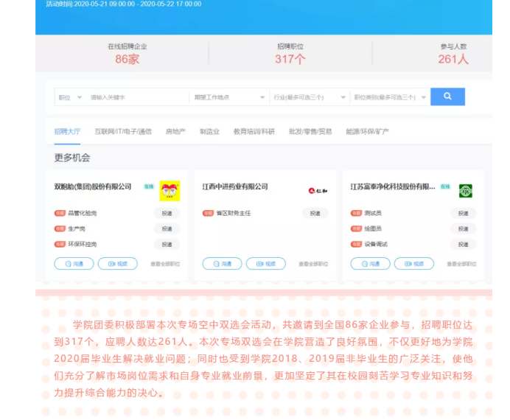Viewport: 510px width, 420px height.
Task: Switch to the 互联网/IT/电子/通信 tab
Action: click(123, 131)
